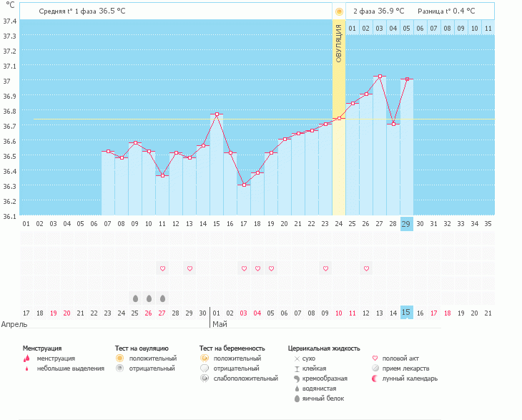522x420 pixels.
Task: Click the heart icon under cycle day 11
Action: (x=162, y=268)
